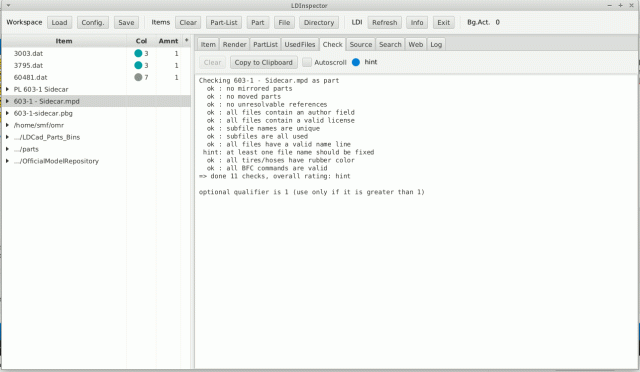Open the UsedFiles tab
The image size is (640, 372).
coord(300,45)
